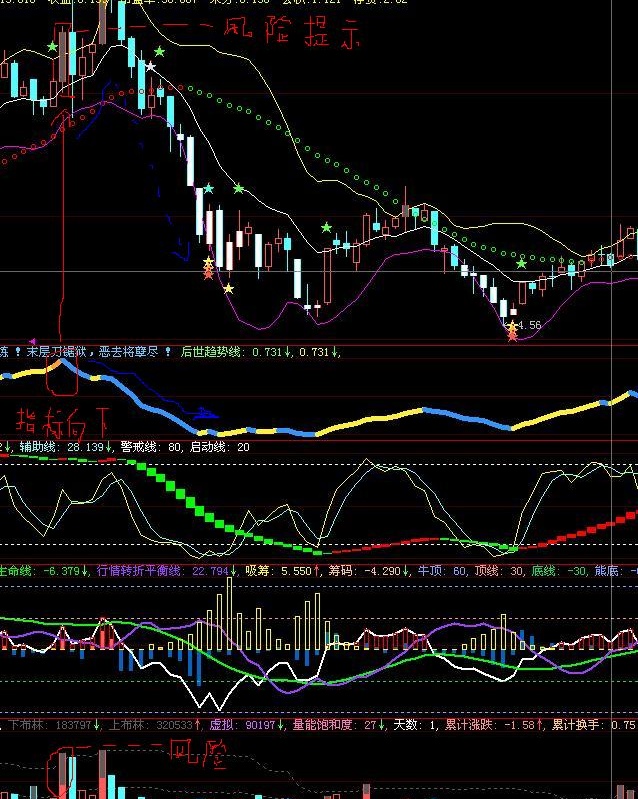Click the 顶线: 30 label
This screenshot has height=799, width=638.
(499, 571)
